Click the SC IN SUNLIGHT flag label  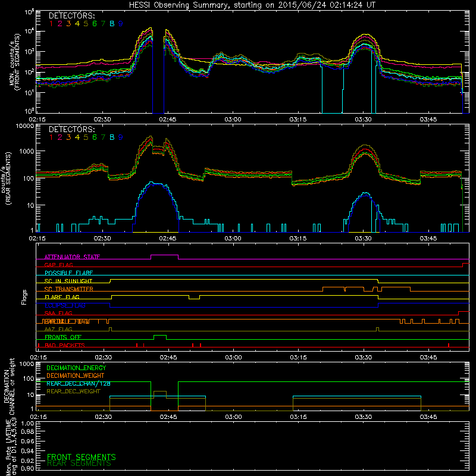68,281
